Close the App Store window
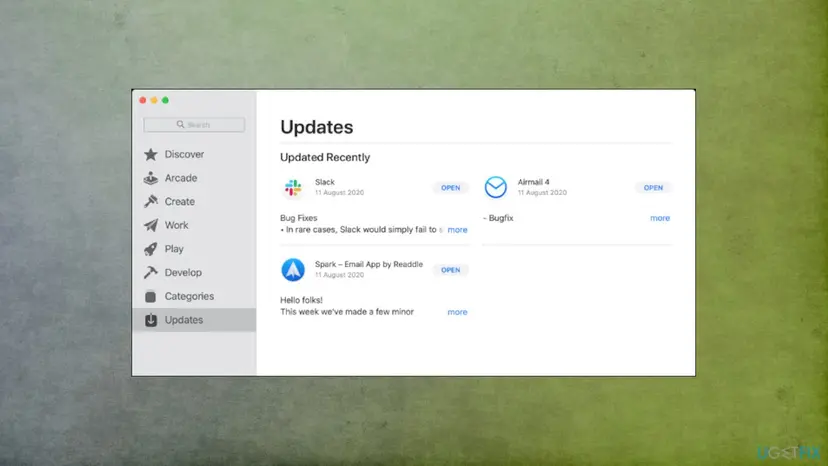828x466 pixels. click(143, 100)
